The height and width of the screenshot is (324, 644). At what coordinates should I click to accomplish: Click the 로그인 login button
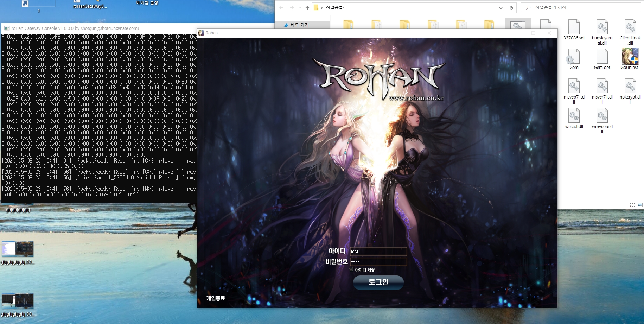[x=378, y=282]
